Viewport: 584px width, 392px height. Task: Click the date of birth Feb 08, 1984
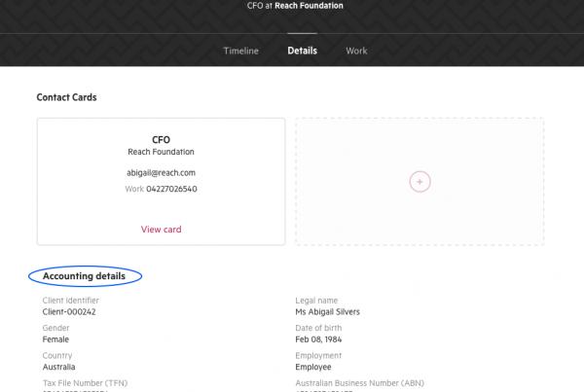click(323, 339)
